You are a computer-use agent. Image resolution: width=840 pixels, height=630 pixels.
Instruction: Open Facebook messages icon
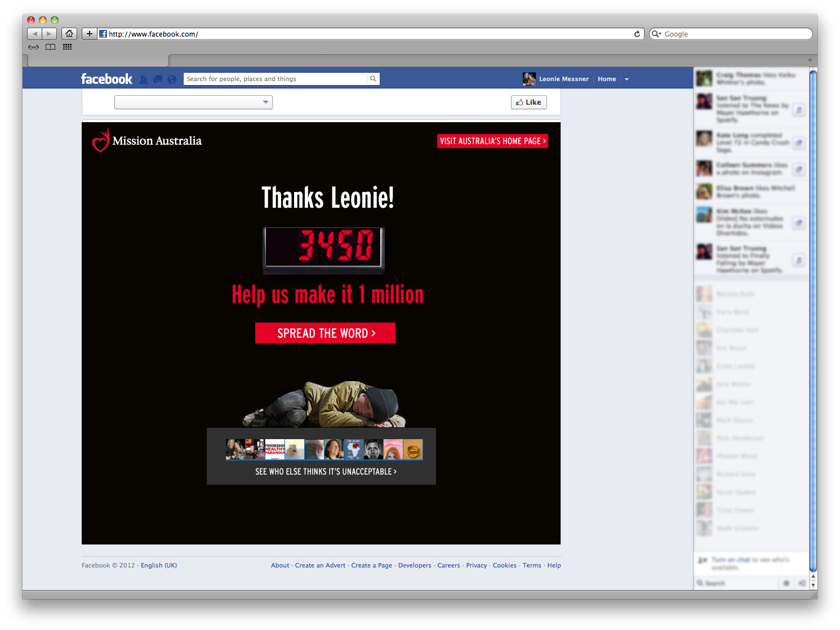tap(158, 79)
